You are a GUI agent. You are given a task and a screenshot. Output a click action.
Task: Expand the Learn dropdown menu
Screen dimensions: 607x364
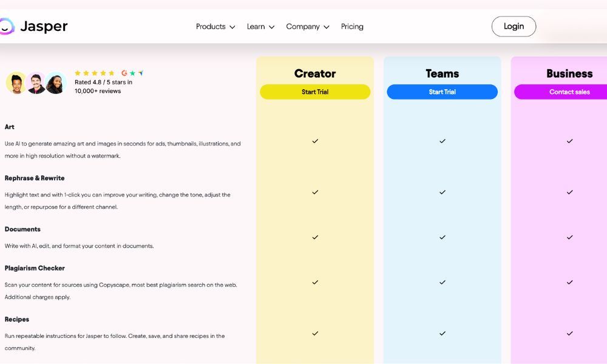(260, 27)
